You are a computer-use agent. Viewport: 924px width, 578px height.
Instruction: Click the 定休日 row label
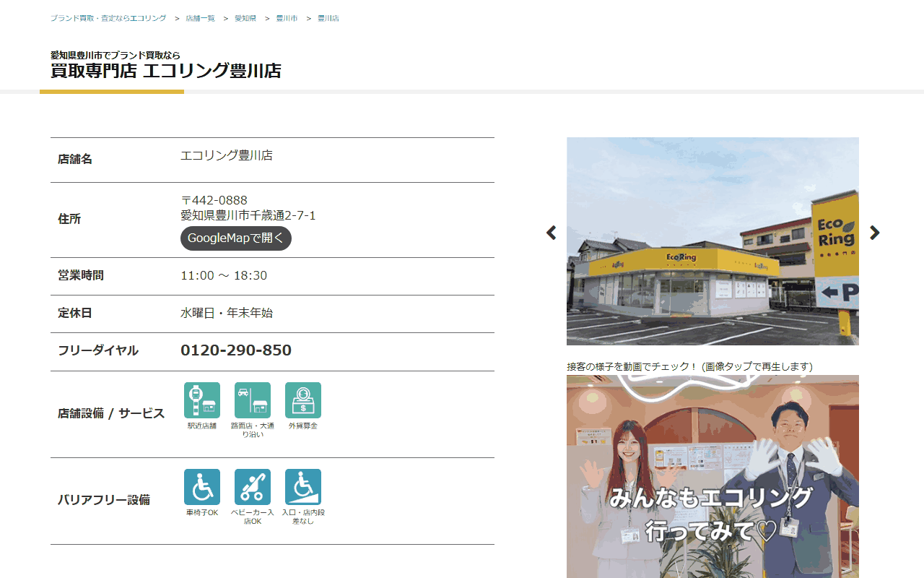[75, 313]
